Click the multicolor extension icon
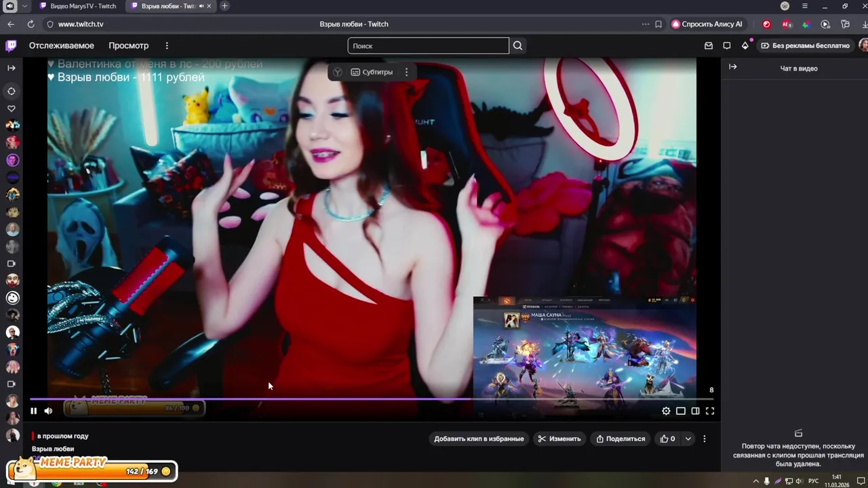The width and height of the screenshot is (868, 488). pos(806,24)
